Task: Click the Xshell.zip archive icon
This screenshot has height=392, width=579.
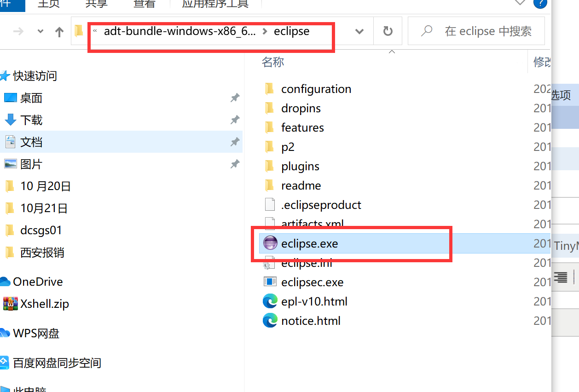Action: pyautogui.click(x=11, y=304)
